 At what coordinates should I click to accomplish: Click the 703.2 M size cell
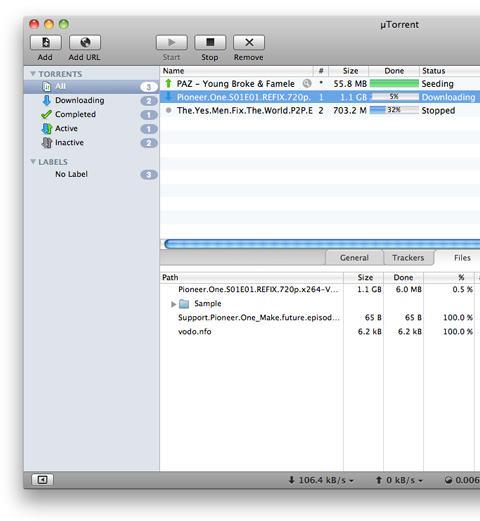click(350, 110)
